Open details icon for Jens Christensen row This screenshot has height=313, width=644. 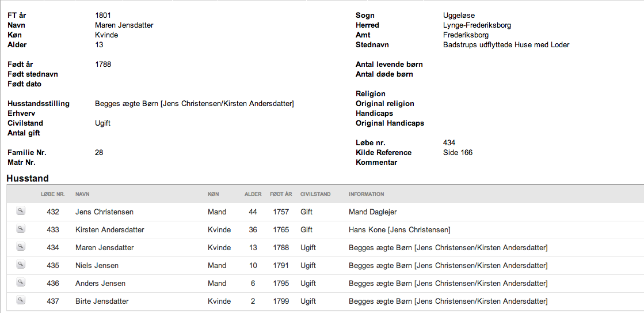point(21,211)
